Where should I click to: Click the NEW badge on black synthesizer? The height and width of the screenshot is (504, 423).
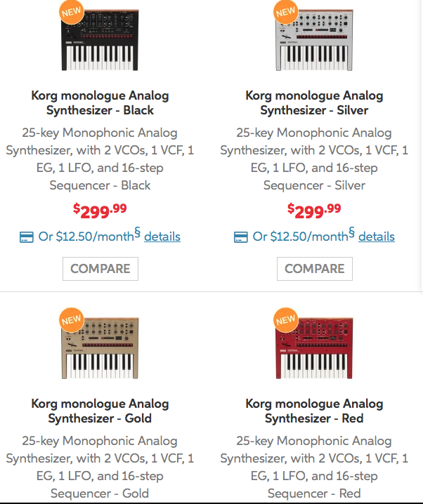[x=72, y=12]
